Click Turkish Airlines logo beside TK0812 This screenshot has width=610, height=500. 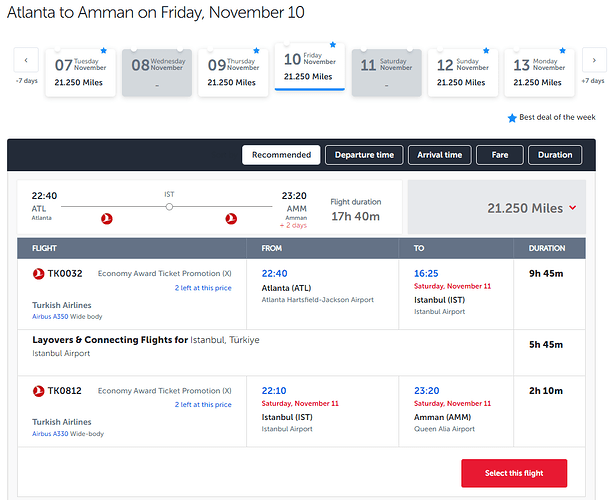pos(39,390)
